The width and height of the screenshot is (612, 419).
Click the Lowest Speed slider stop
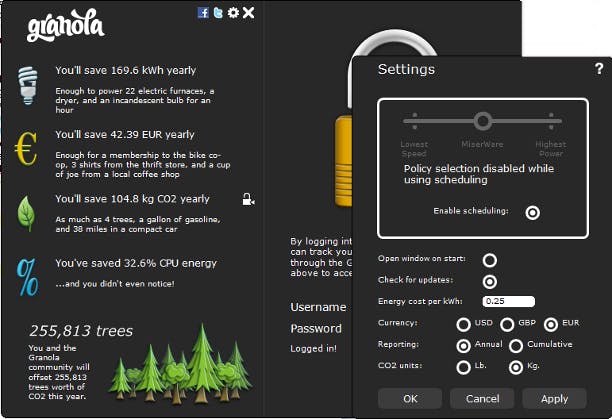pyautogui.click(x=415, y=121)
